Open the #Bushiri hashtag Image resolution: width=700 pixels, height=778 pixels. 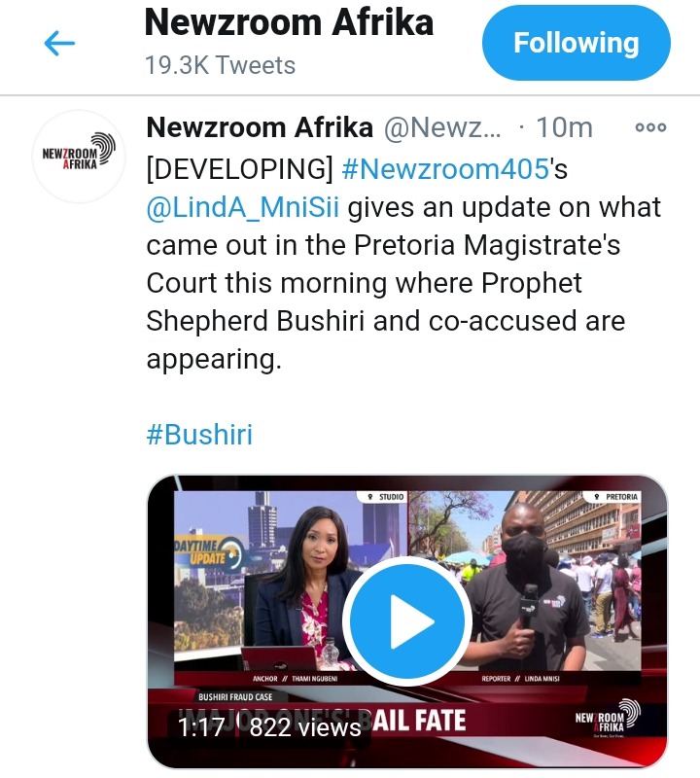(199, 435)
